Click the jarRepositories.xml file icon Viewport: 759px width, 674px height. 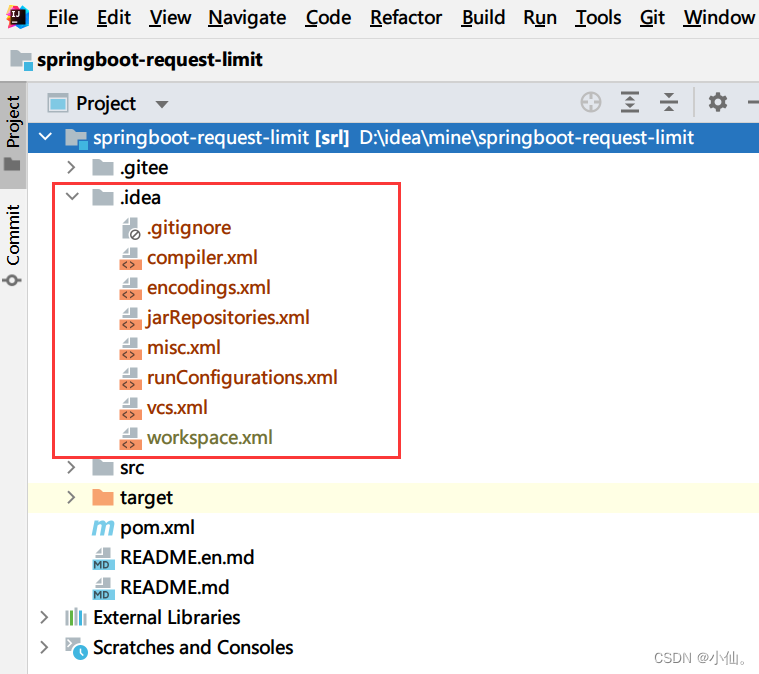(x=130, y=318)
